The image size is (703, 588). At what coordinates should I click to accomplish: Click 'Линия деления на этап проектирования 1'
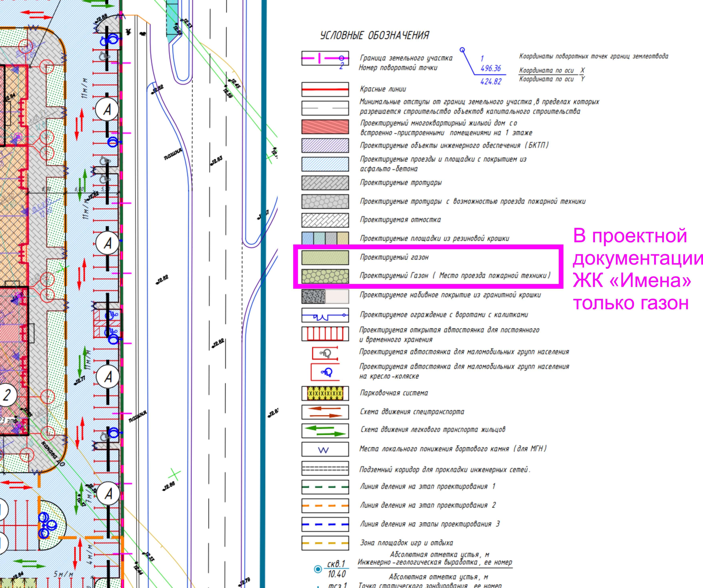427,487
